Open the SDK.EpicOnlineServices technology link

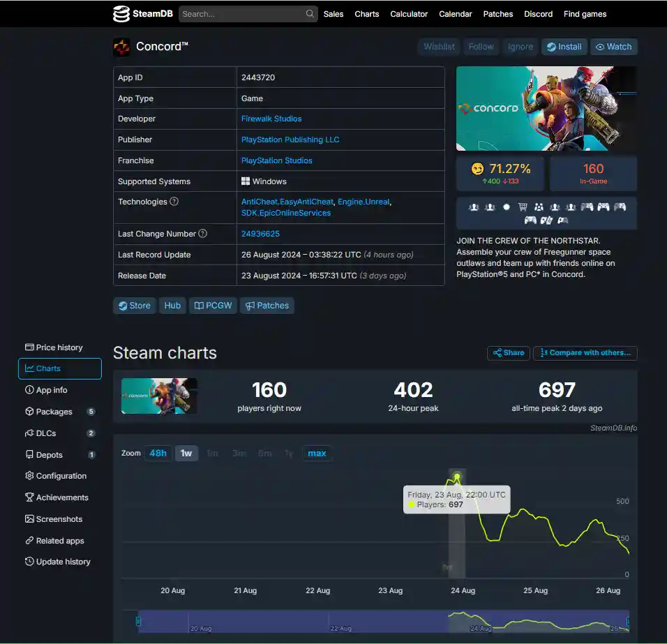coord(286,213)
